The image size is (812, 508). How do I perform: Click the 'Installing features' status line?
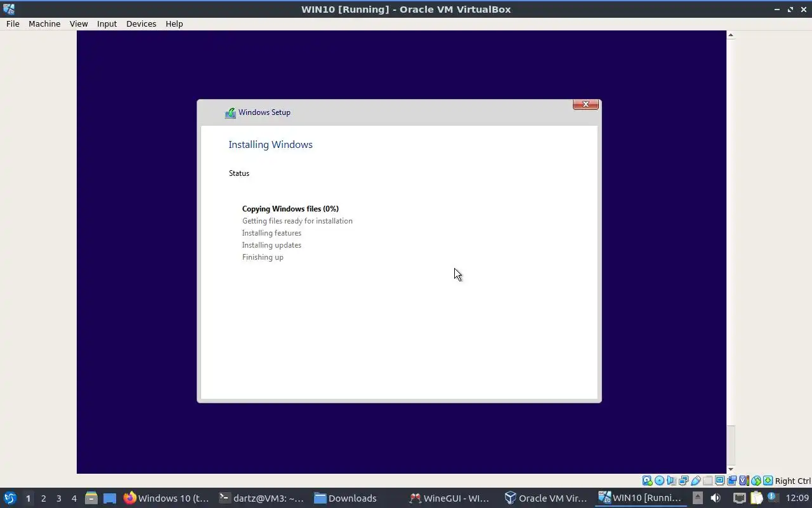(x=272, y=233)
